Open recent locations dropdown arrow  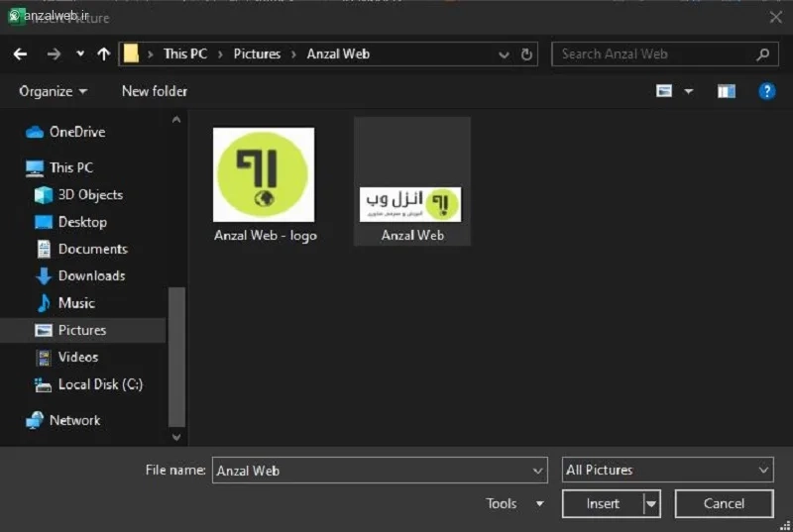pos(80,53)
